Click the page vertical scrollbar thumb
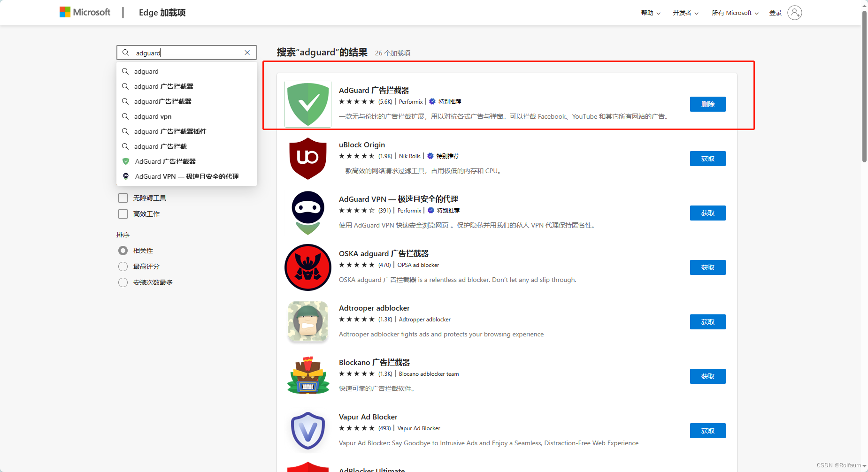Viewport: 868px width, 472px height. 864,87
